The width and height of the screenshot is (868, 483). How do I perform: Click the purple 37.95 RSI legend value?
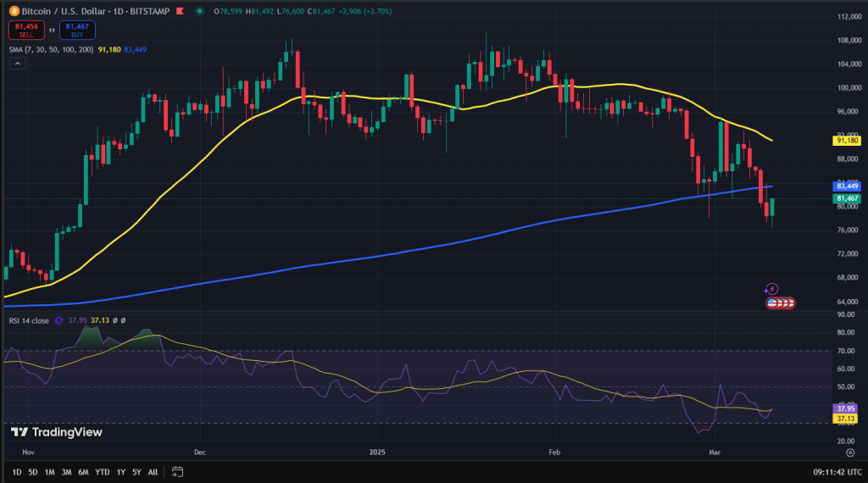click(77, 320)
